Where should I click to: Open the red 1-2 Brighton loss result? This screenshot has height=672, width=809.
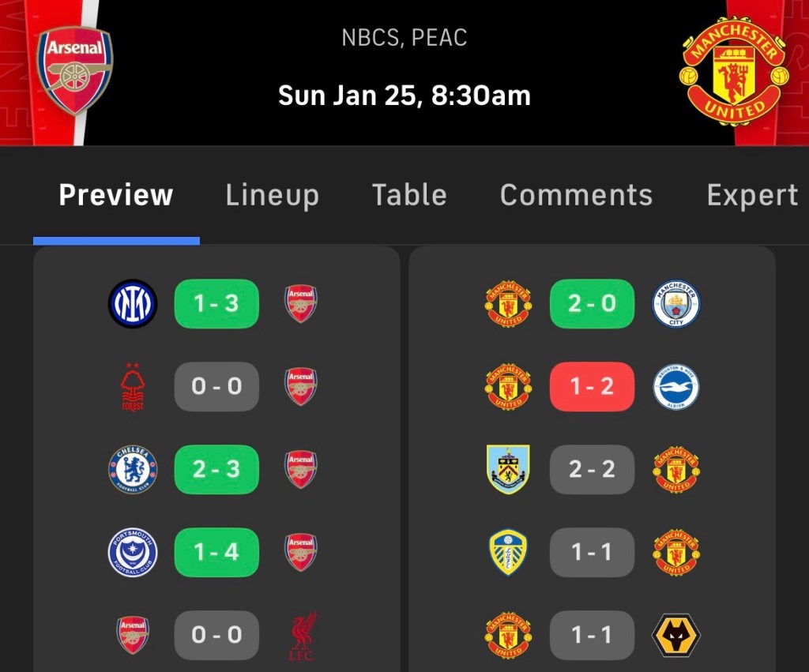pyautogui.click(x=592, y=387)
